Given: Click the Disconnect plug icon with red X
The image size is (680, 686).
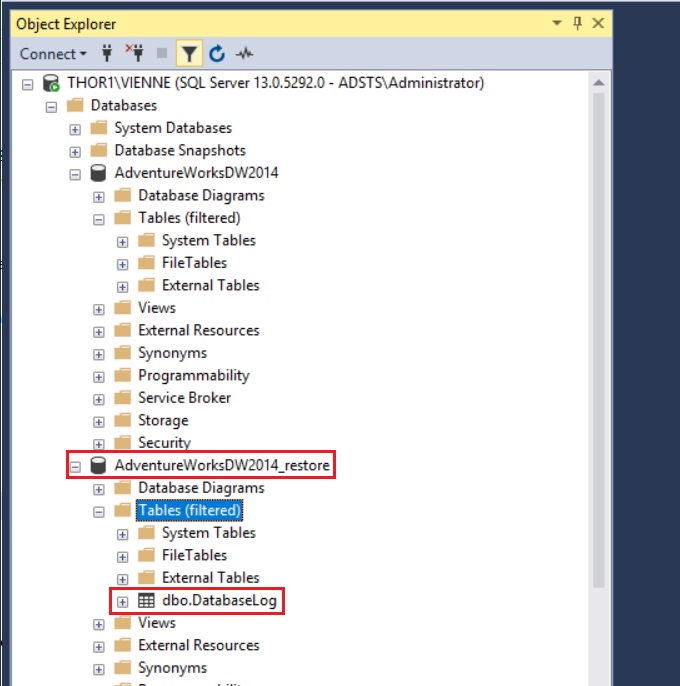Looking at the screenshot, I should [135, 53].
